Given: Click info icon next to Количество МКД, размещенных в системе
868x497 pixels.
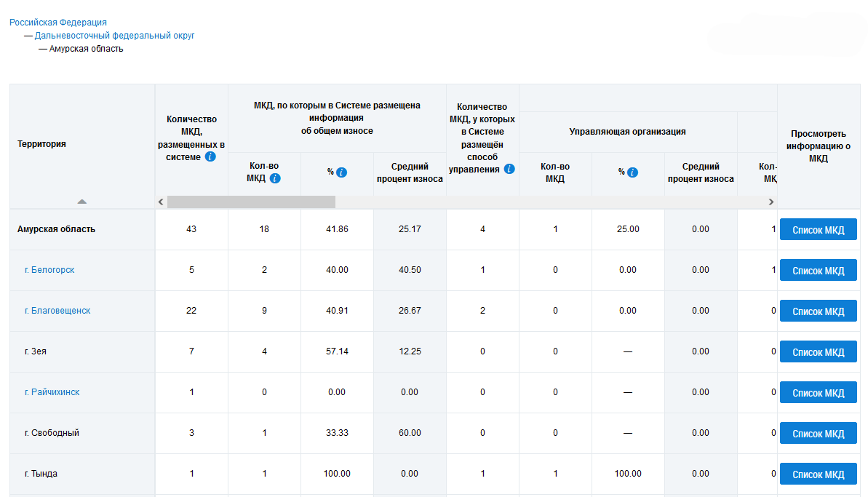Looking at the screenshot, I should [210, 156].
